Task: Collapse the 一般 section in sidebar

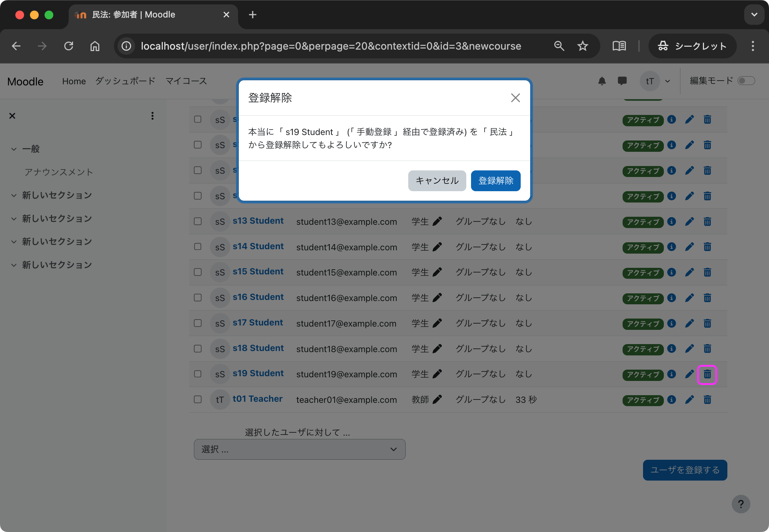Action: (14, 149)
